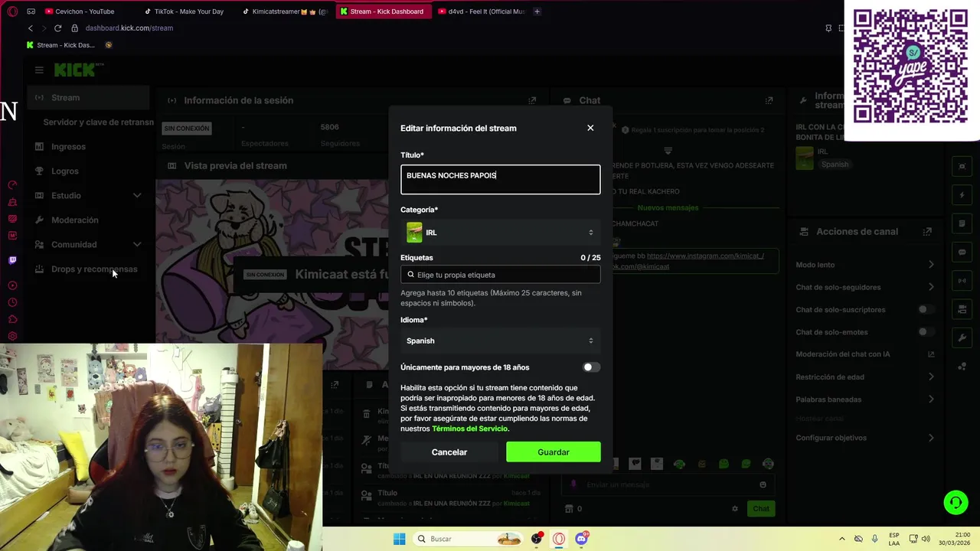The image size is (980, 551).
Task: Close the Editar información del stream dialog
Action: point(590,128)
